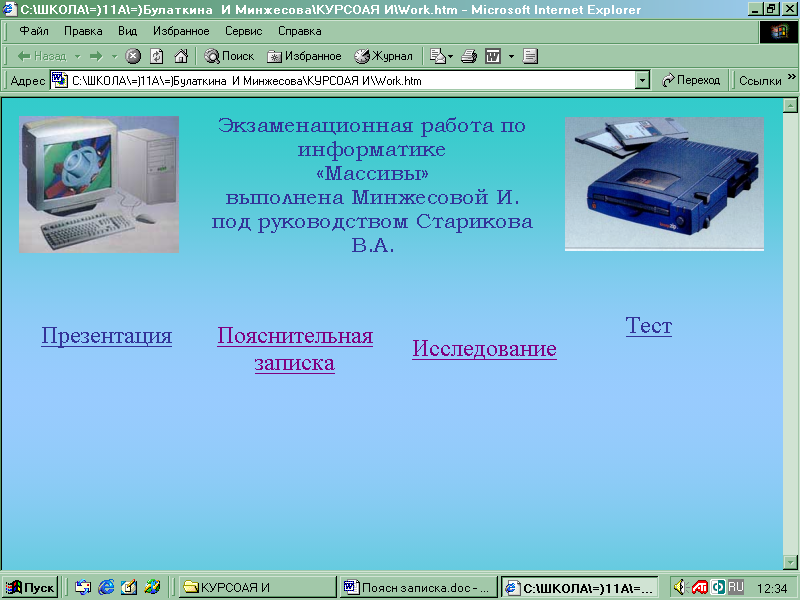Open the Файл menu

coord(34,31)
